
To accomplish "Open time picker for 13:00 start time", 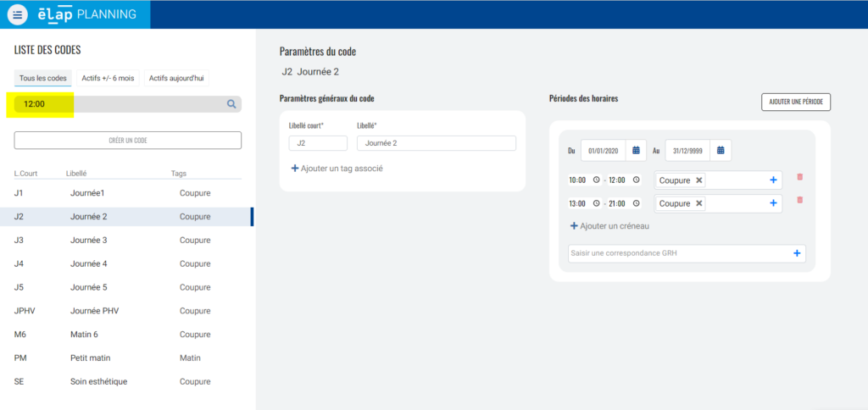I will (596, 203).
